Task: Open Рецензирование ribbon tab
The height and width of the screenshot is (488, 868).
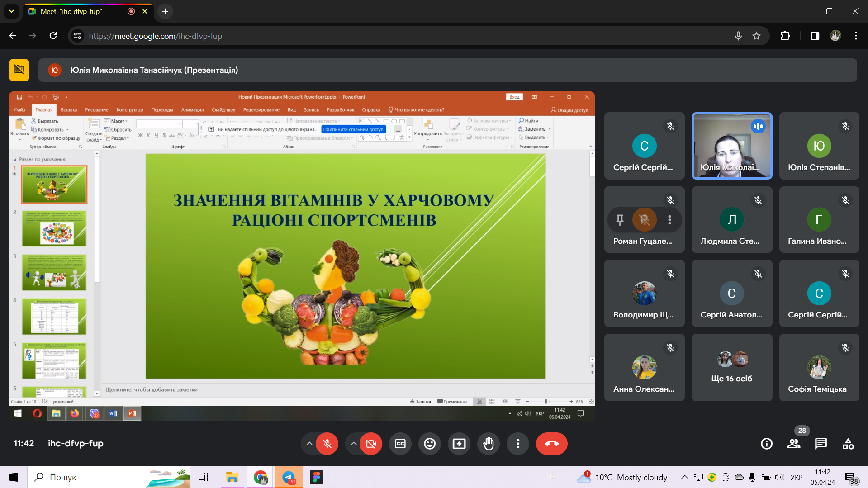Action: [261, 110]
